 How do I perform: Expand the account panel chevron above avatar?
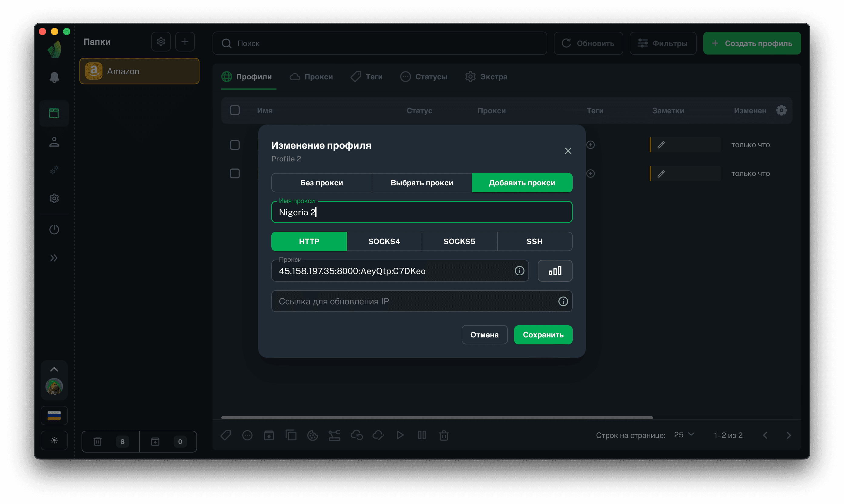[x=54, y=370]
